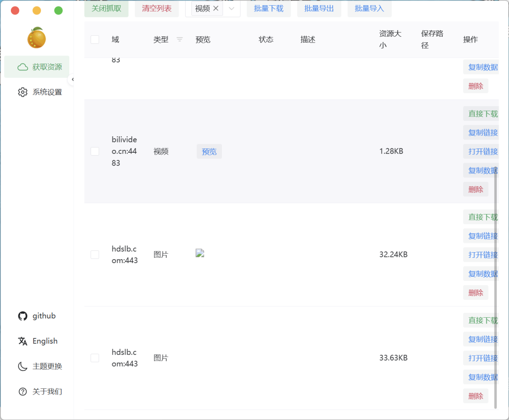The image size is (509, 420).
Task: Click the moon icon for 主题更换
Action: click(23, 366)
